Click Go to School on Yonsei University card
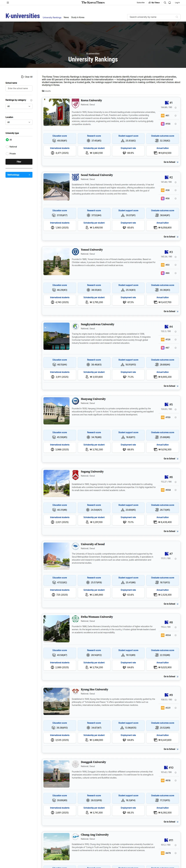The width and height of the screenshot is (186, 868). coord(171,311)
